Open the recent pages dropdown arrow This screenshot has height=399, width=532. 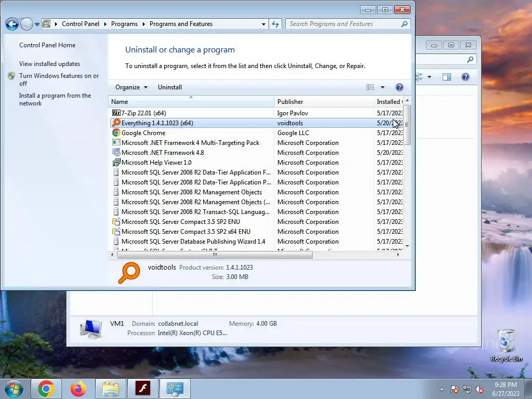[x=37, y=24]
